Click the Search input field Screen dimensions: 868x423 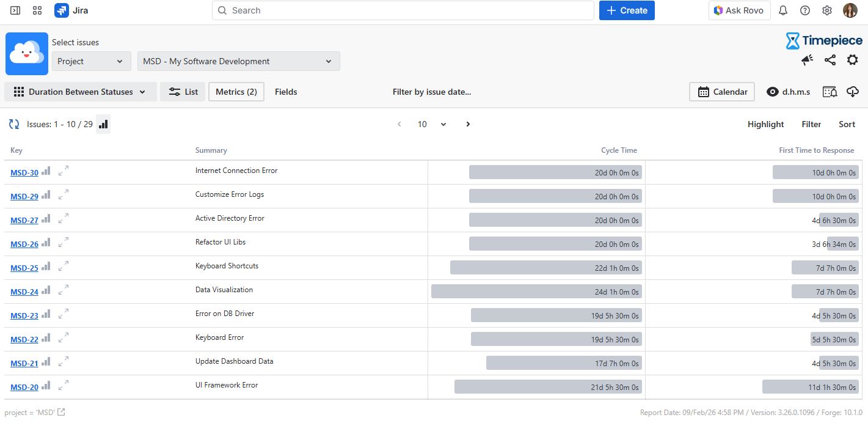click(403, 10)
